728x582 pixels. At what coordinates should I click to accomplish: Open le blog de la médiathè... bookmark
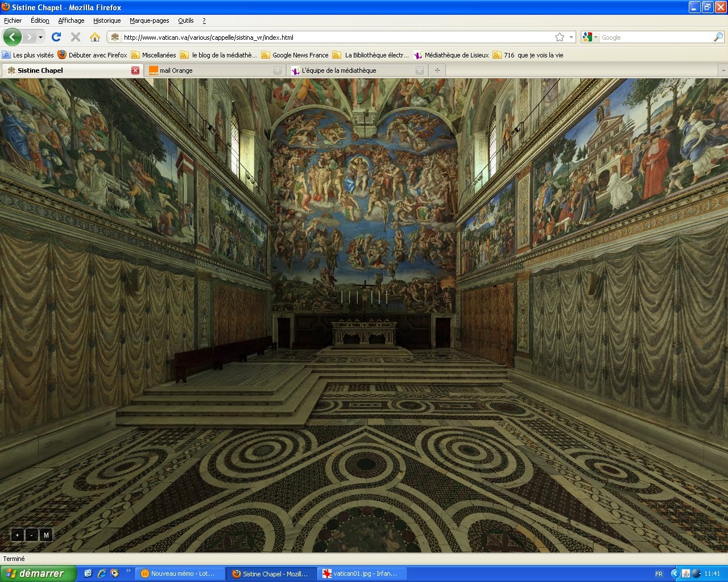[x=218, y=55]
